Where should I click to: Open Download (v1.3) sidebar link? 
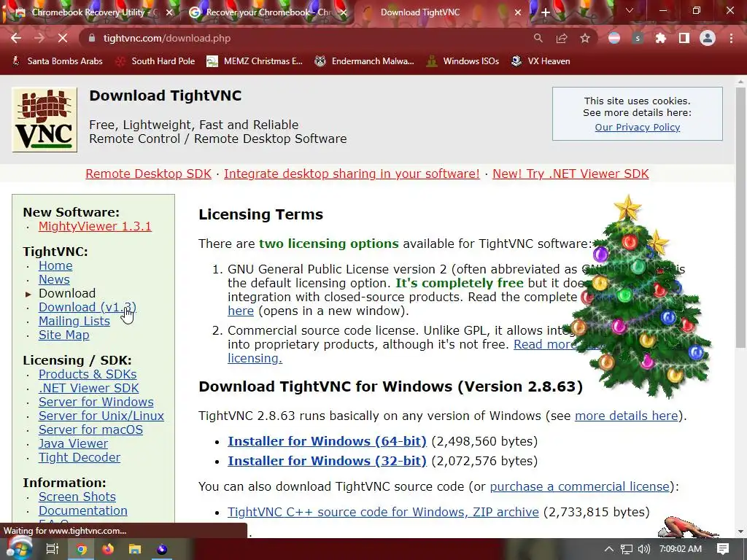point(88,307)
